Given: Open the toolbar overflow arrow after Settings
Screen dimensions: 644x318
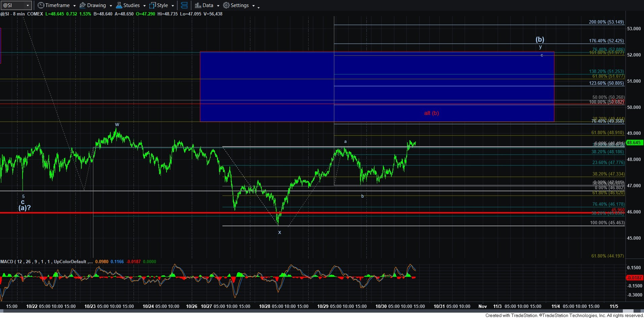Looking at the screenshot, I should click(258, 7).
